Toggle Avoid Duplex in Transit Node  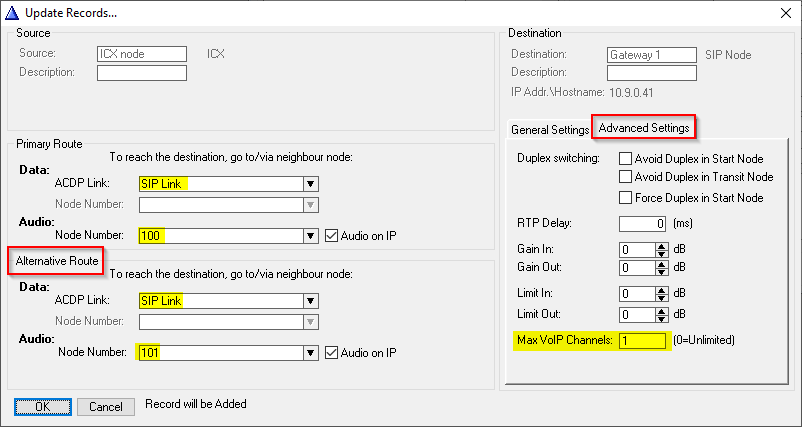point(626,177)
